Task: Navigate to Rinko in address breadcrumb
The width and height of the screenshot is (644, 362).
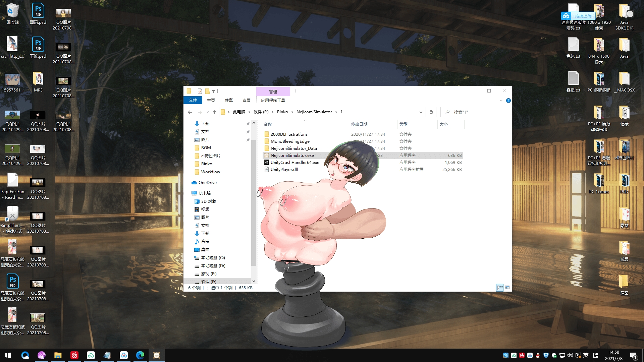Action: click(282, 112)
